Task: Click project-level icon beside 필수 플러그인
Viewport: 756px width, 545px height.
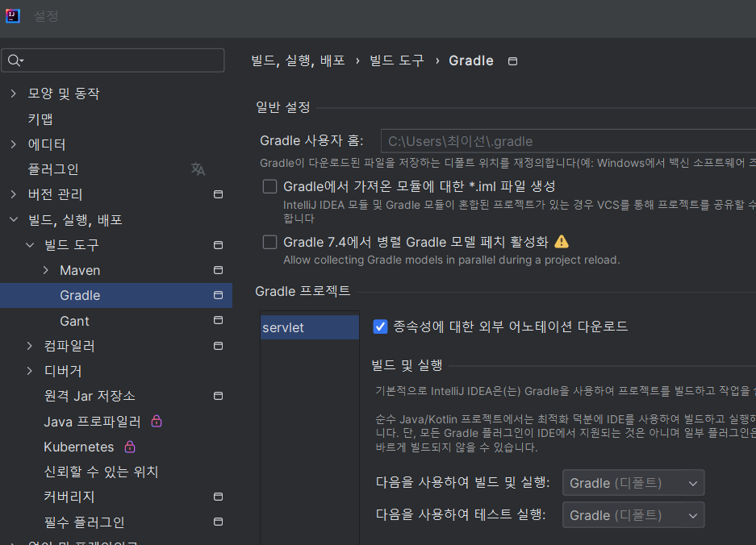Action: click(x=218, y=522)
